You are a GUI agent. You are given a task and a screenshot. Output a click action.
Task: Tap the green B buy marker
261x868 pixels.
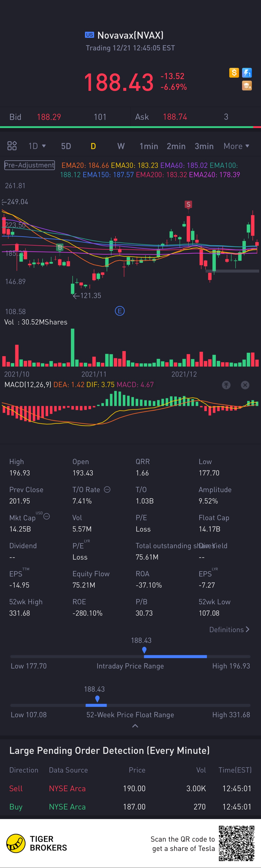[x=60, y=247]
